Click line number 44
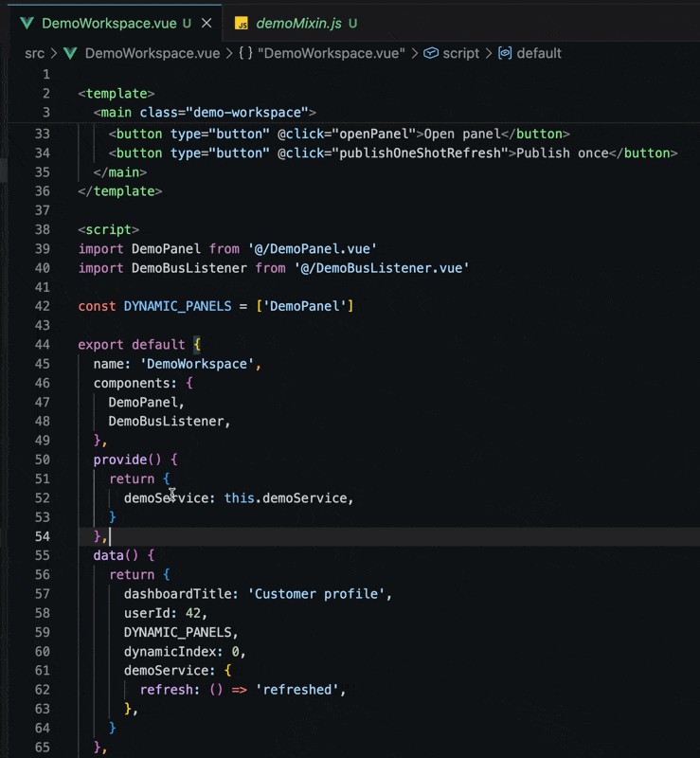700x758 pixels. pos(42,345)
